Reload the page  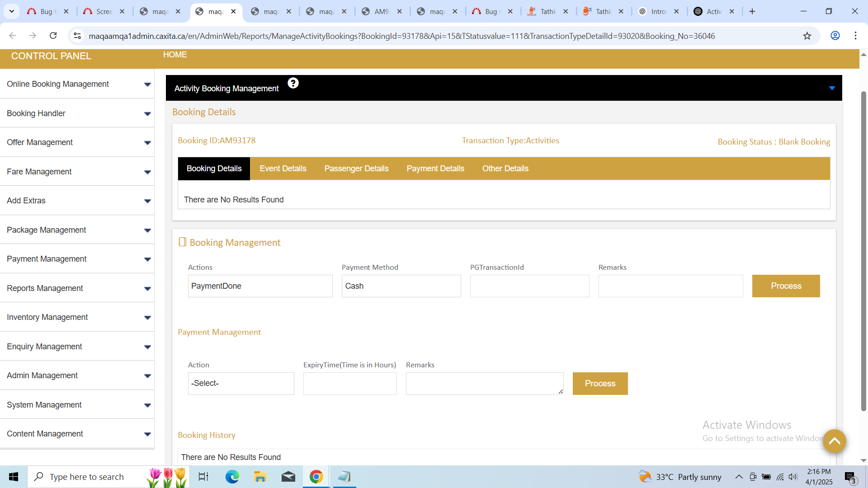click(x=53, y=36)
